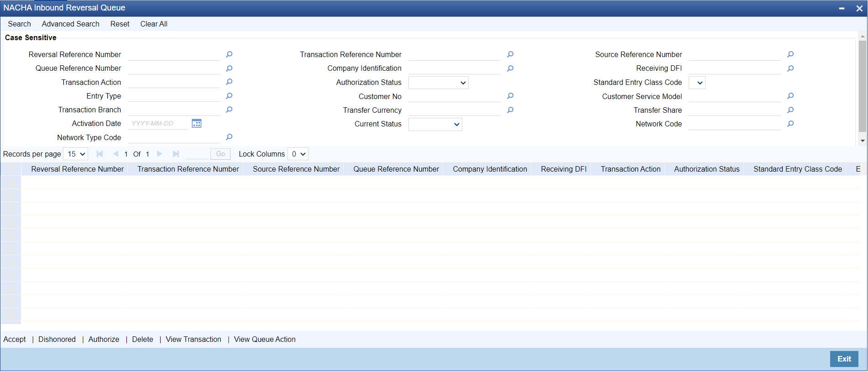Click Queue Reference Number column header
Image resolution: width=868 pixels, height=372 pixels.
click(x=396, y=169)
